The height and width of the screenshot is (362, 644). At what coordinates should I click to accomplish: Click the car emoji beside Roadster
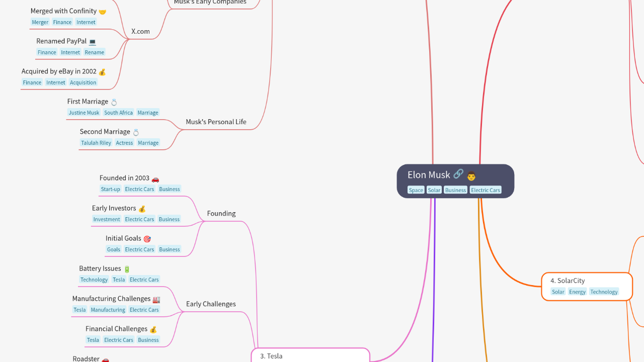point(105,359)
